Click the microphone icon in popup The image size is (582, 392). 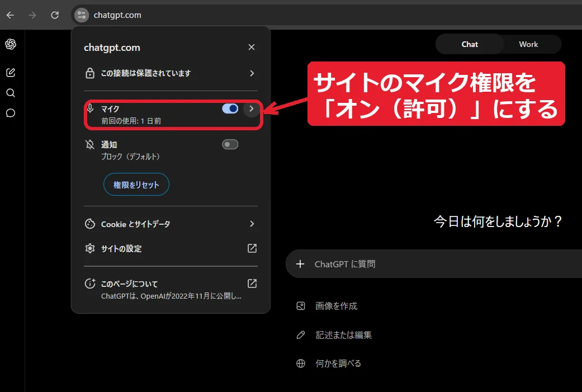pyautogui.click(x=90, y=108)
